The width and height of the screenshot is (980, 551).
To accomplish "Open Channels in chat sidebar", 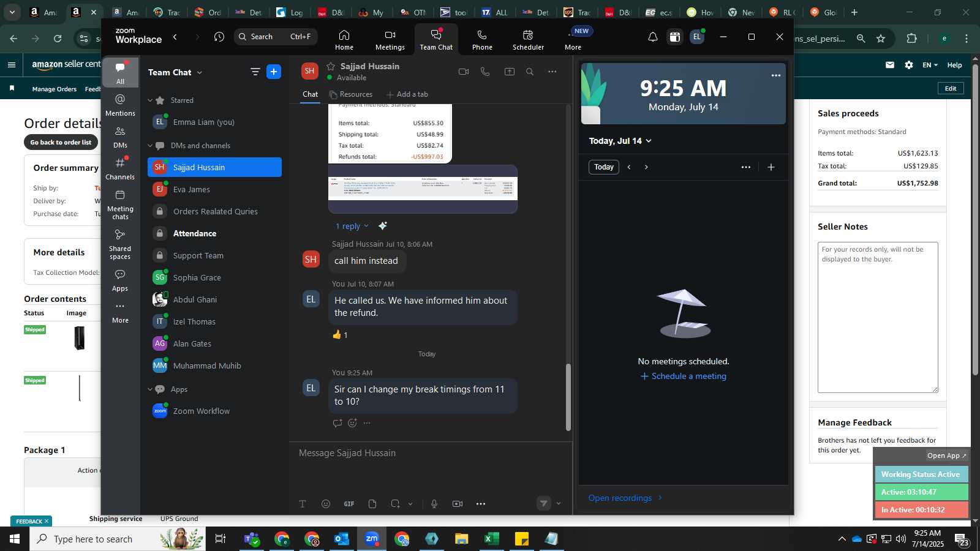I will [120, 169].
